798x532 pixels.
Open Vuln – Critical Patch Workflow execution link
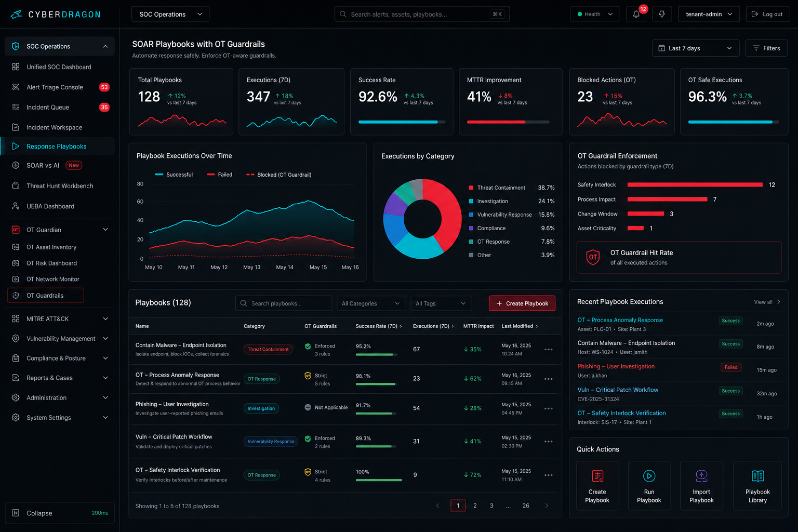coord(618,390)
